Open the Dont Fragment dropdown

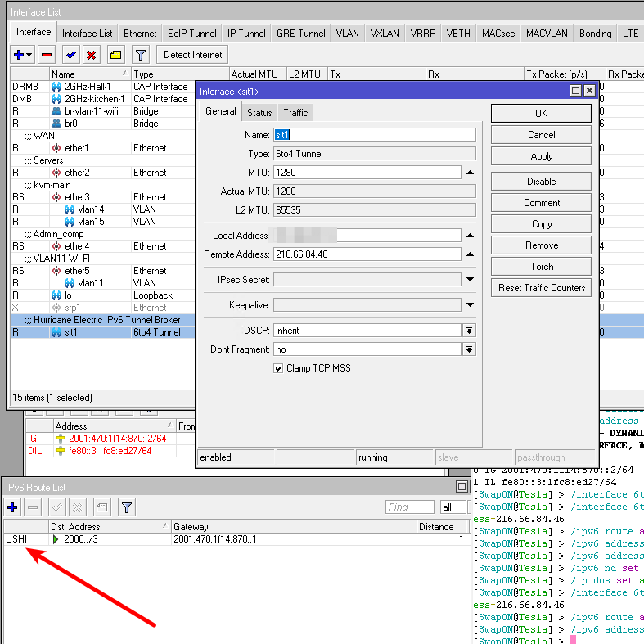(x=470, y=349)
